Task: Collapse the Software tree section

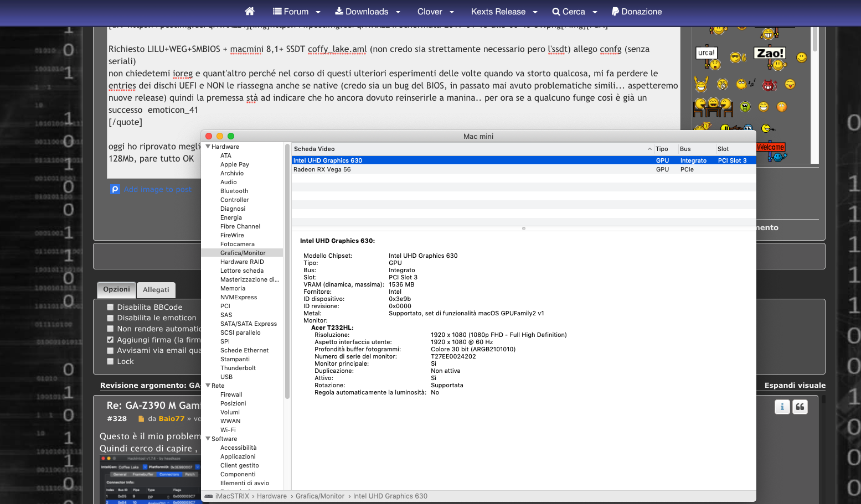Action: click(x=208, y=439)
